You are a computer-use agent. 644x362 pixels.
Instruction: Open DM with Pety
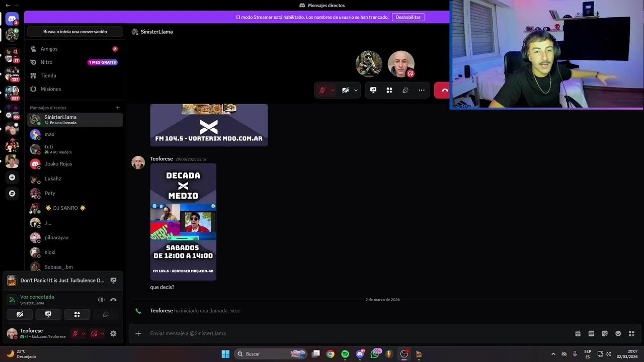click(x=75, y=193)
